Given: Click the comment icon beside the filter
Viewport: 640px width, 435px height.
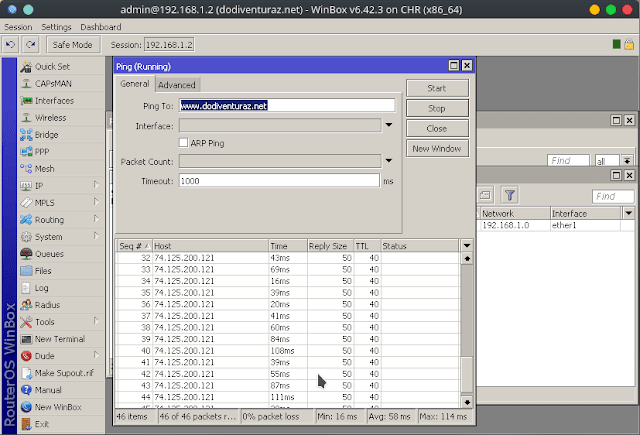Looking at the screenshot, I should click(485, 195).
